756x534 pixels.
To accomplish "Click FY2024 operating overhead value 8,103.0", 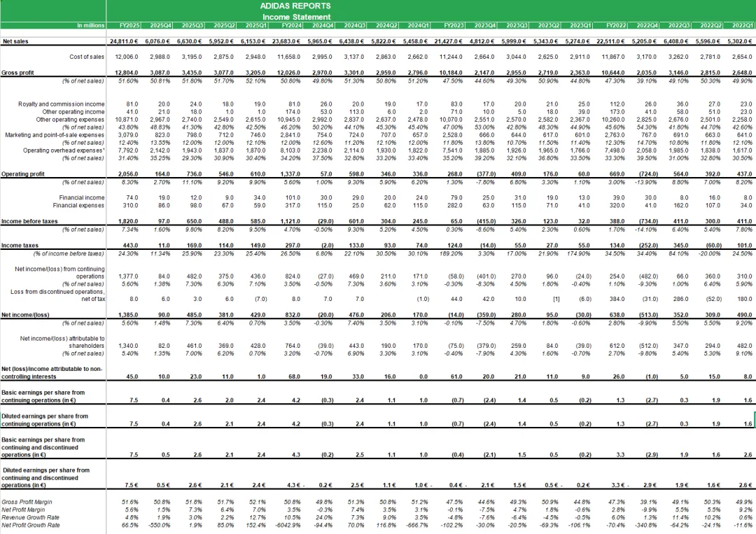I will click(290, 150).
